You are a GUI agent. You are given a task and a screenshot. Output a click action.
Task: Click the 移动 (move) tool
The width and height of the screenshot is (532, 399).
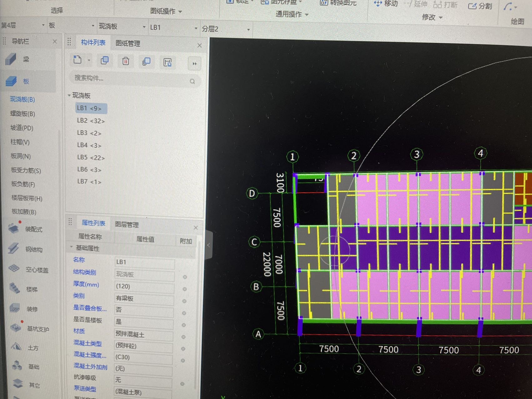(386, 4)
